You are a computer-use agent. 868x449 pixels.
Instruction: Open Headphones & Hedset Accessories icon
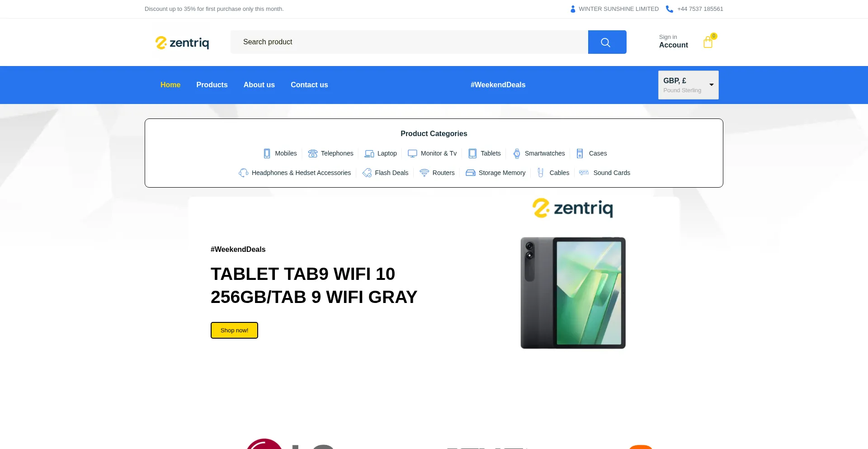pos(243,173)
